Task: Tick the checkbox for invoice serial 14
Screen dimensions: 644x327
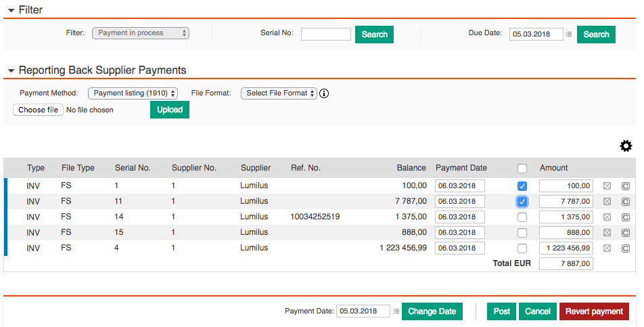Action: click(x=522, y=217)
